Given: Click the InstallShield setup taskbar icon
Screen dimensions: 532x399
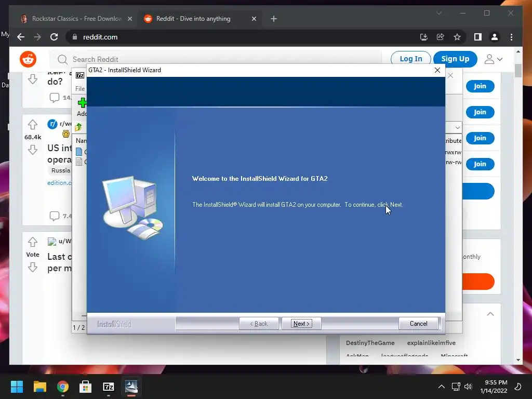Looking at the screenshot, I should point(131,387).
